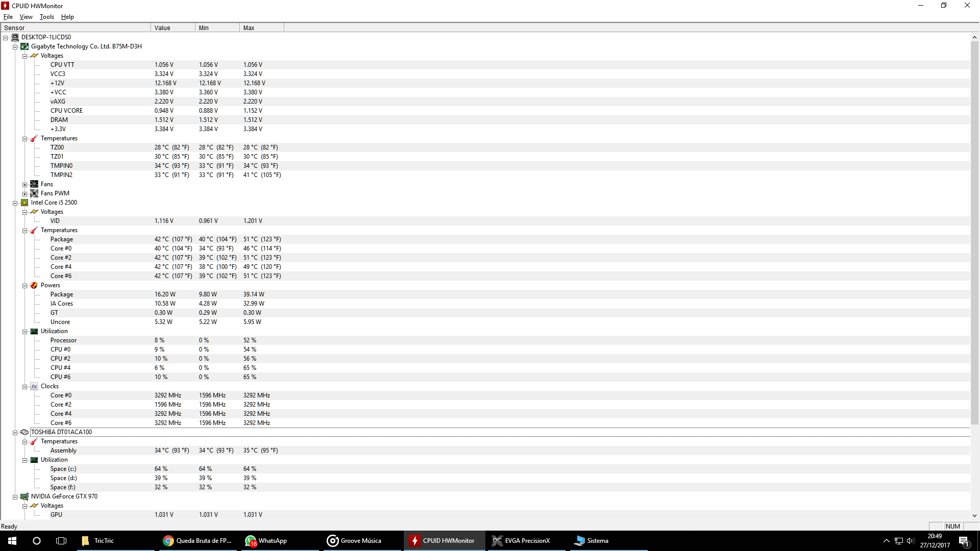Click the motherboard Voltages lightning icon
This screenshot has width=980, height=551.
(x=34, y=56)
